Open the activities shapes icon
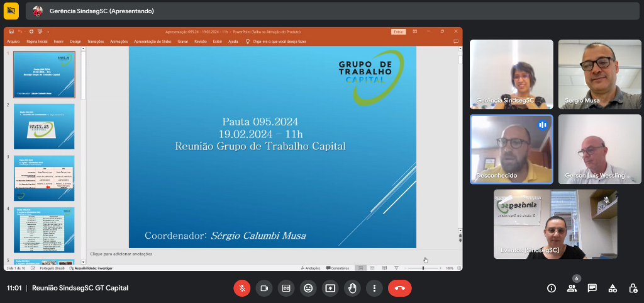 [x=612, y=288]
